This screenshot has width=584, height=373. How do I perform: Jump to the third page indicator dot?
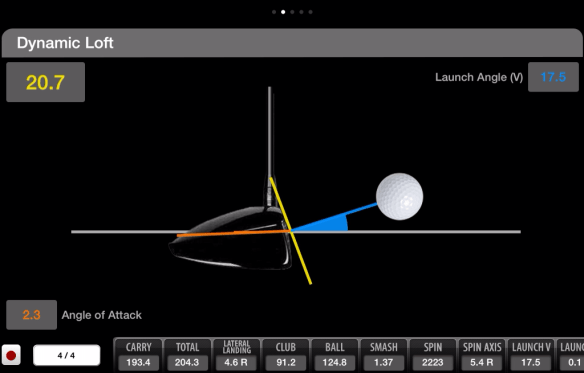pyautogui.click(x=292, y=12)
